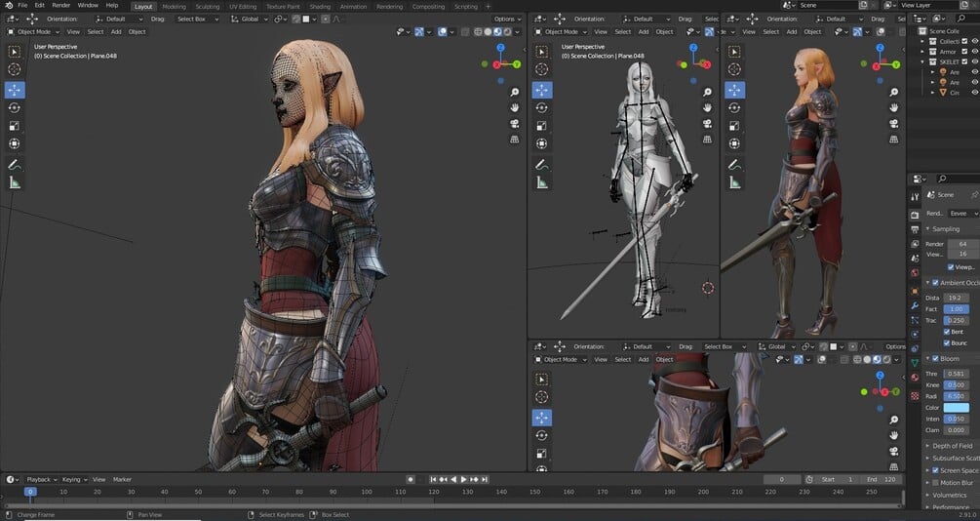The width and height of the screenshot is (980, 521).
Task: Switch to the UV Editing workspace tab
Action: click(x=243, y=6)
